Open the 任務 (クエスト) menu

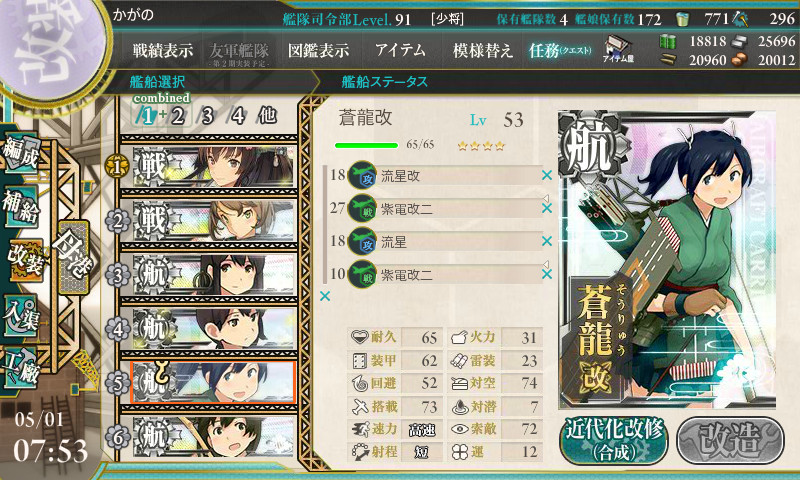(560, 50)
